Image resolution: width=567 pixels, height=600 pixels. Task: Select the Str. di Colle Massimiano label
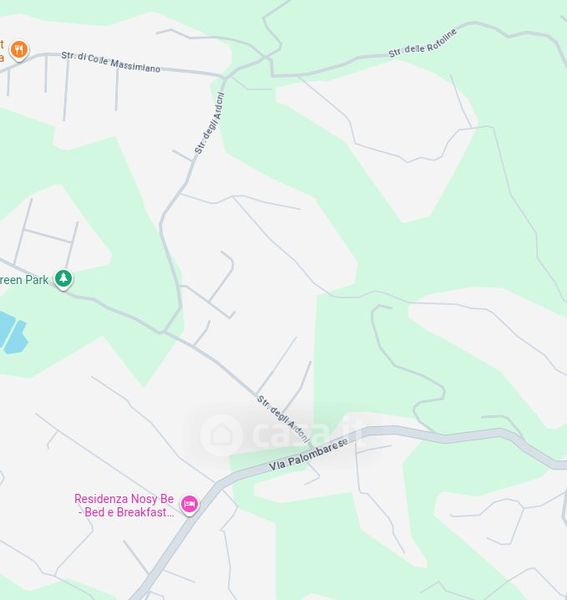[111, 62]
